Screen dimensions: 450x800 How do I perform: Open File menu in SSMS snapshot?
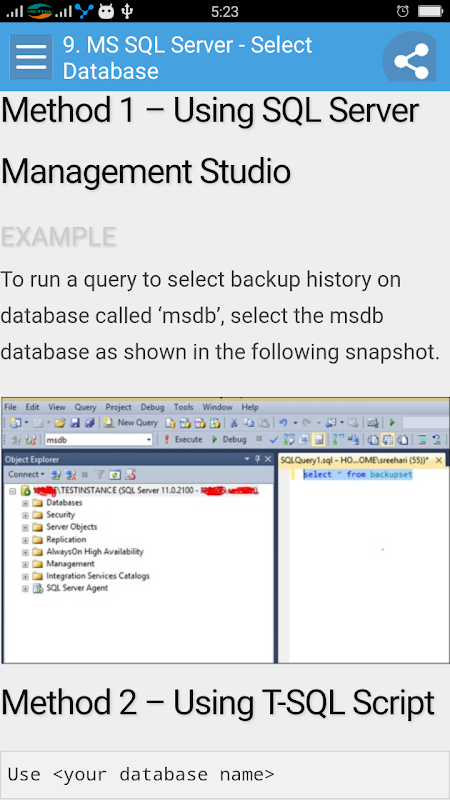(10, 407)
